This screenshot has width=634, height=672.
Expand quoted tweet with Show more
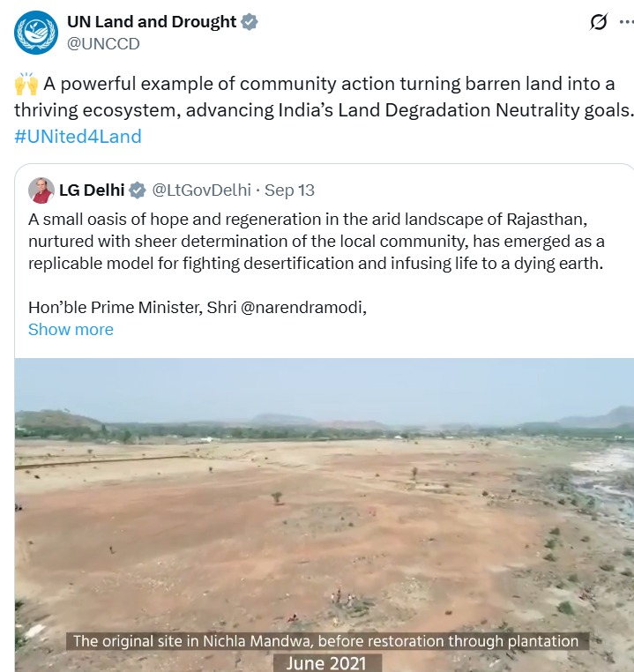pos(71,330)
